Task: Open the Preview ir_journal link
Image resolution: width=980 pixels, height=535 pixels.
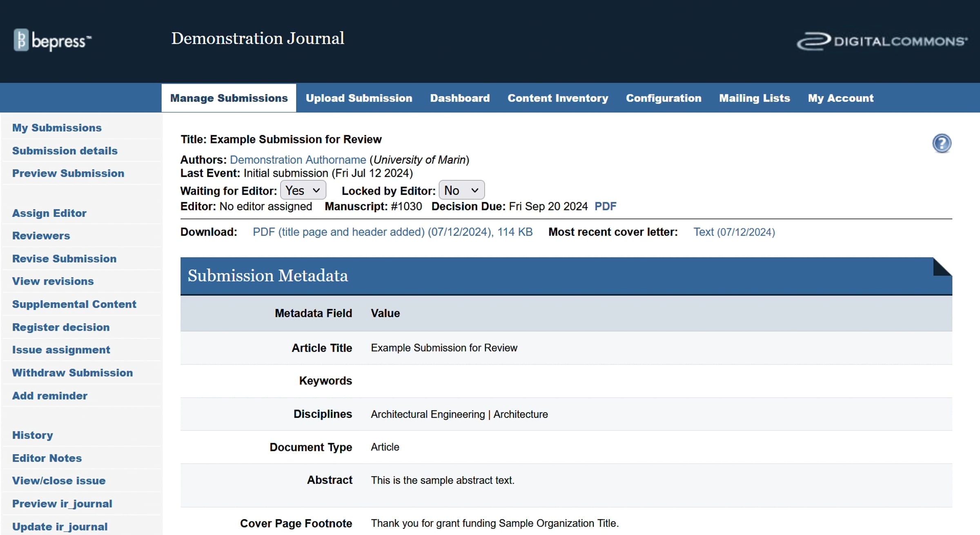Action: coord(62,504)
